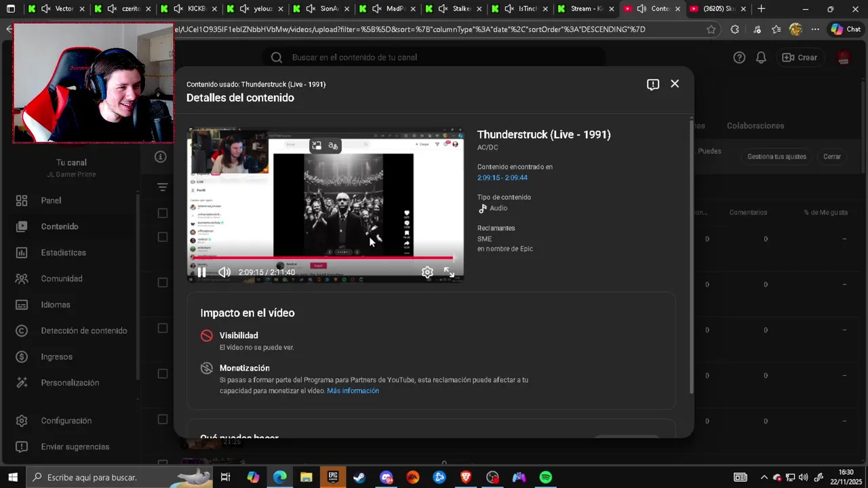Close the Detalles del contenido dialog

point(675,83)
